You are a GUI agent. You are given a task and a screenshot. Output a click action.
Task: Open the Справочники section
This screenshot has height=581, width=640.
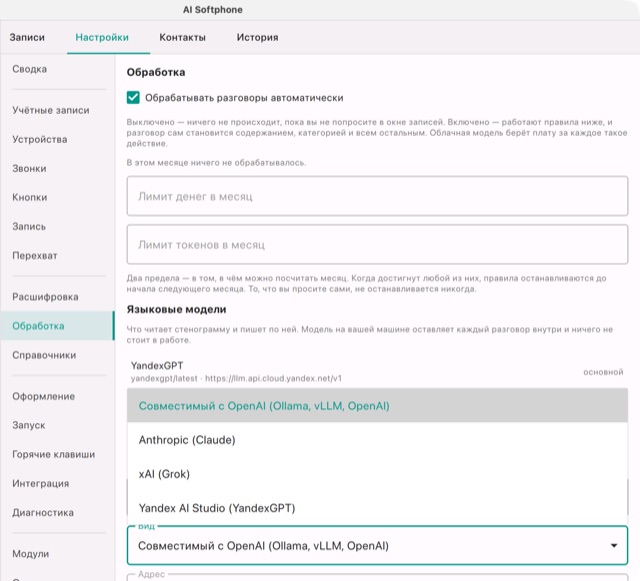click(44, 355)
